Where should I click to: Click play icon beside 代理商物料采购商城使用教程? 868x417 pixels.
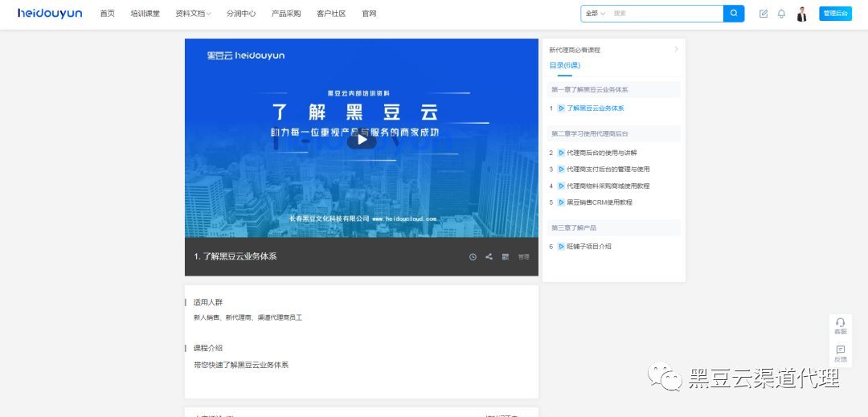click(x=561, y=186)
